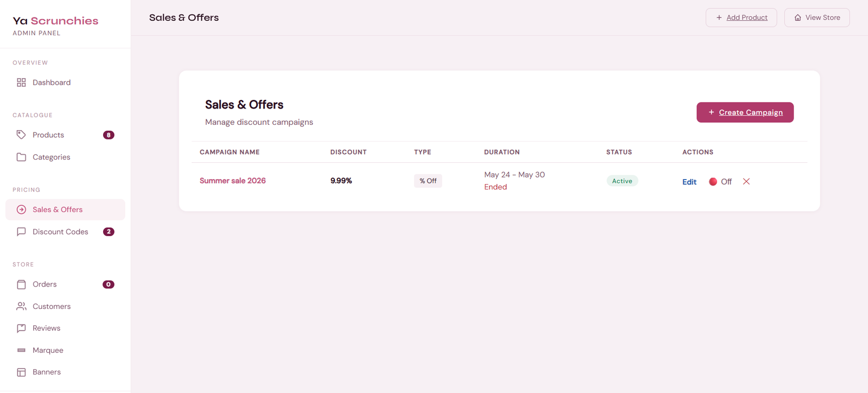Click plus icon on Create Campaign button

pyautogui.click(x=711, y=112)
